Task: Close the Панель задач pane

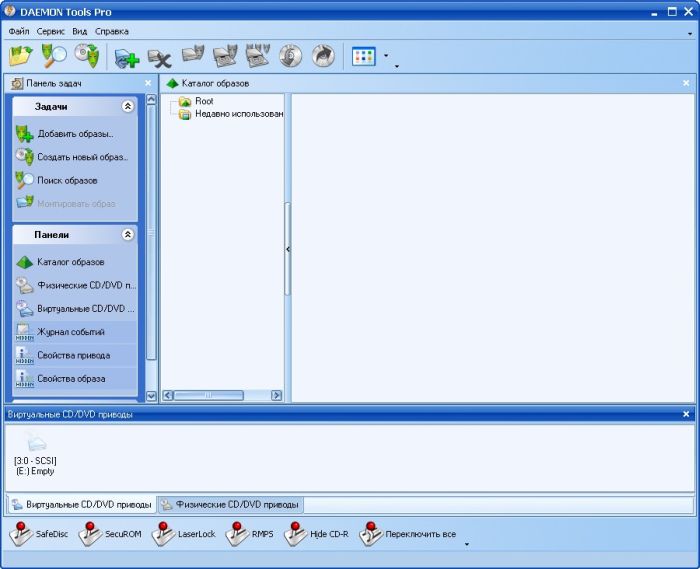Action: pyautogui.click(x=148, y=83)
